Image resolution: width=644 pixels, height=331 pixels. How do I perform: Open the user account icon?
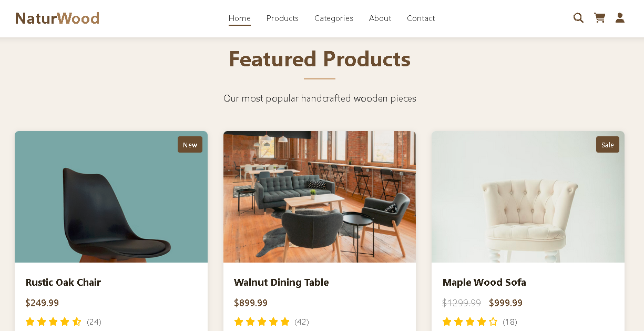tap(620, 18)
